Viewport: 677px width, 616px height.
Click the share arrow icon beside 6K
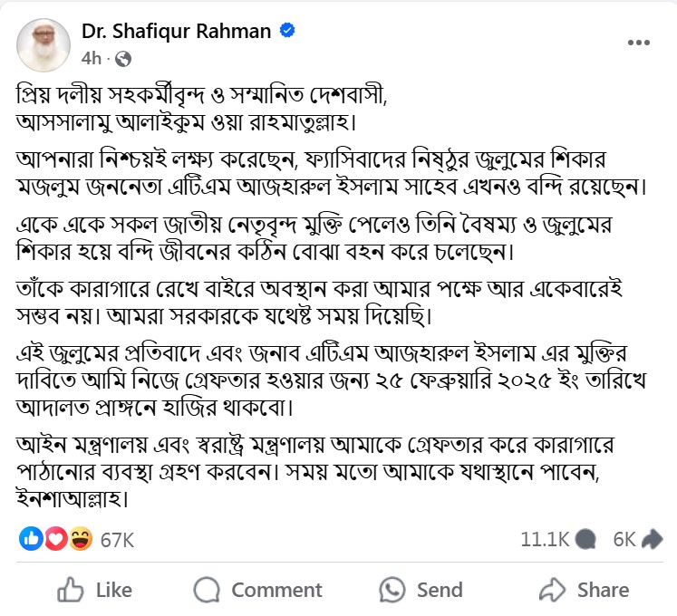652,539
